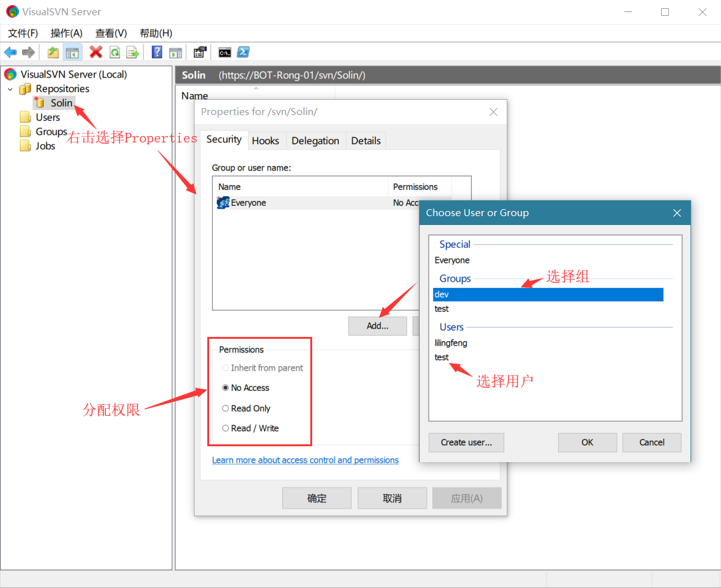Click the Solin repository icon
Viewport: 721px width, 588px height.
click(x=39, y=102)
